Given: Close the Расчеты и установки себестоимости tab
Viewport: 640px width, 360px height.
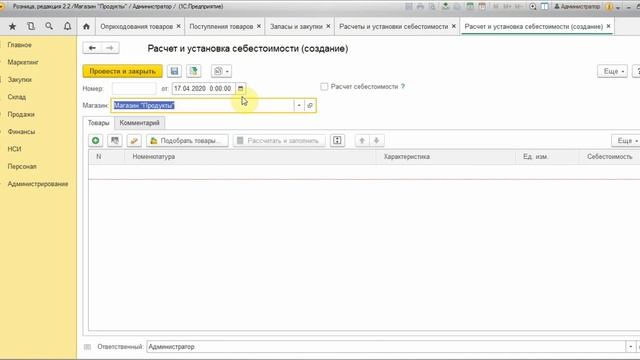Looking at the screenshot, I should pyautogui.click(x=453, y=26).
